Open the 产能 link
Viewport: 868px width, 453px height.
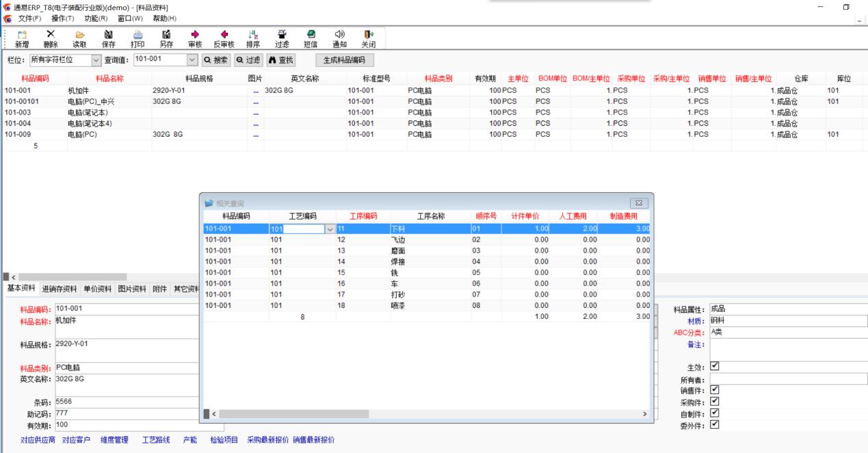190,439
